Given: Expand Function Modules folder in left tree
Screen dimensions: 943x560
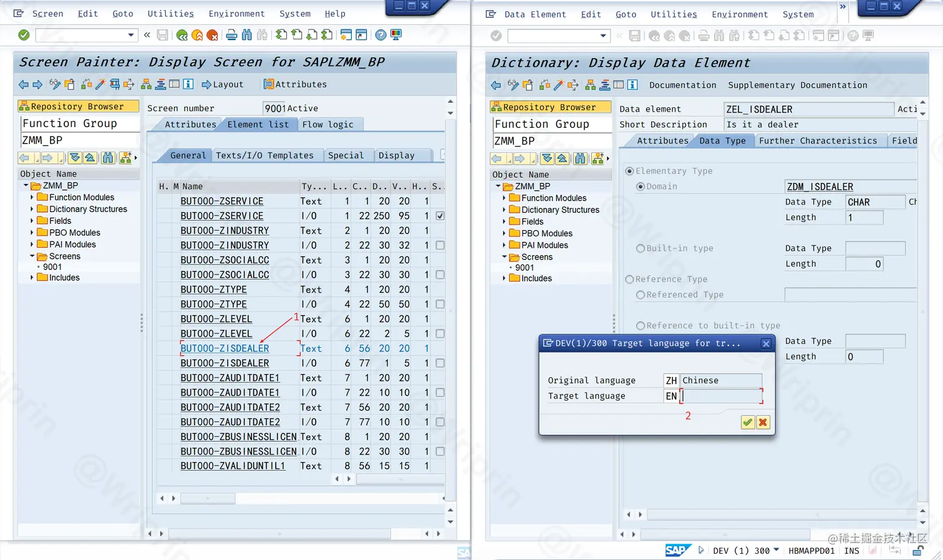Looking at the screenshot, I should [x=32, y=197].
